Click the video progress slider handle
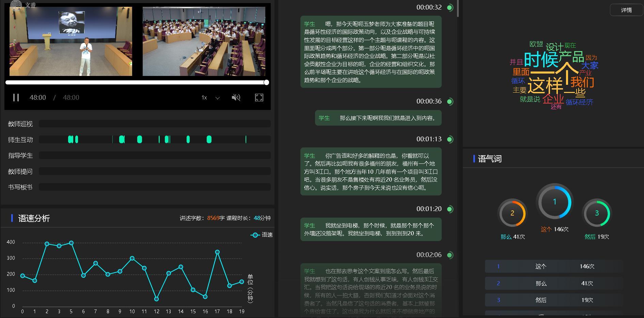 [266, 82]
